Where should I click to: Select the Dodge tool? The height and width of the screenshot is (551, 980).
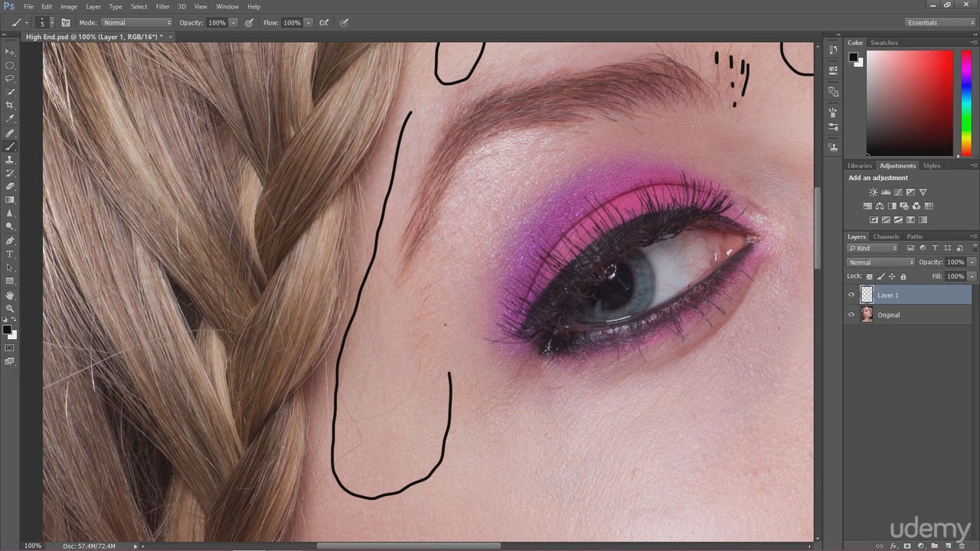coord(10,227)
